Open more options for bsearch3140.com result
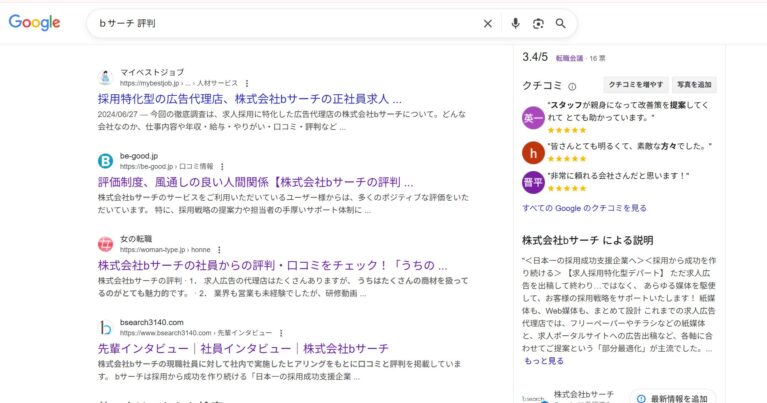Screen dimensions: 767x403 [x=281, y=333]
